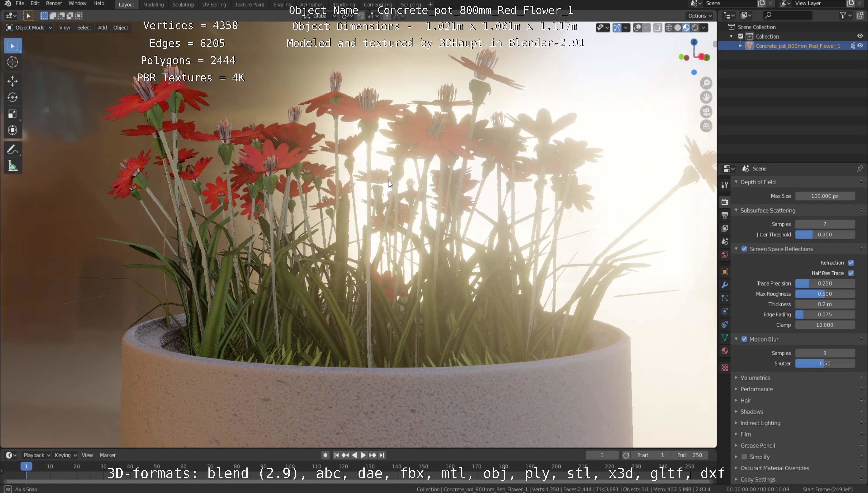Expand the Performance panel
Viewport: 868px width, 493px height.
coord(756,389)
